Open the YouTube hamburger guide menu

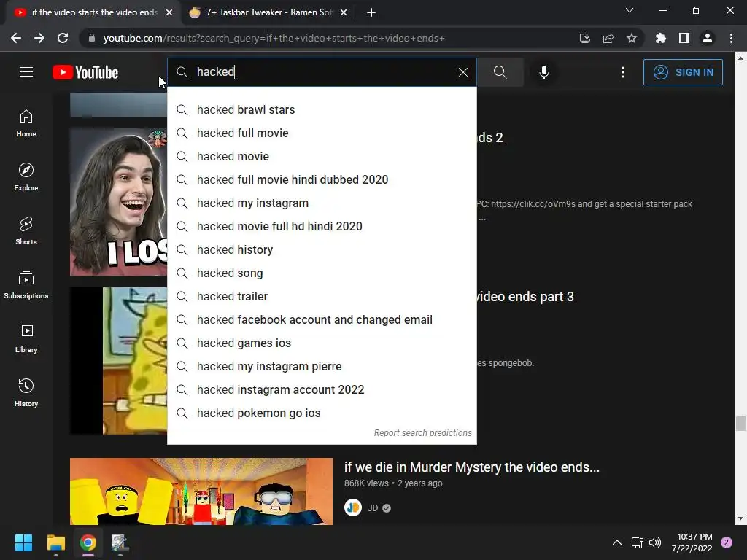point(26,72)
